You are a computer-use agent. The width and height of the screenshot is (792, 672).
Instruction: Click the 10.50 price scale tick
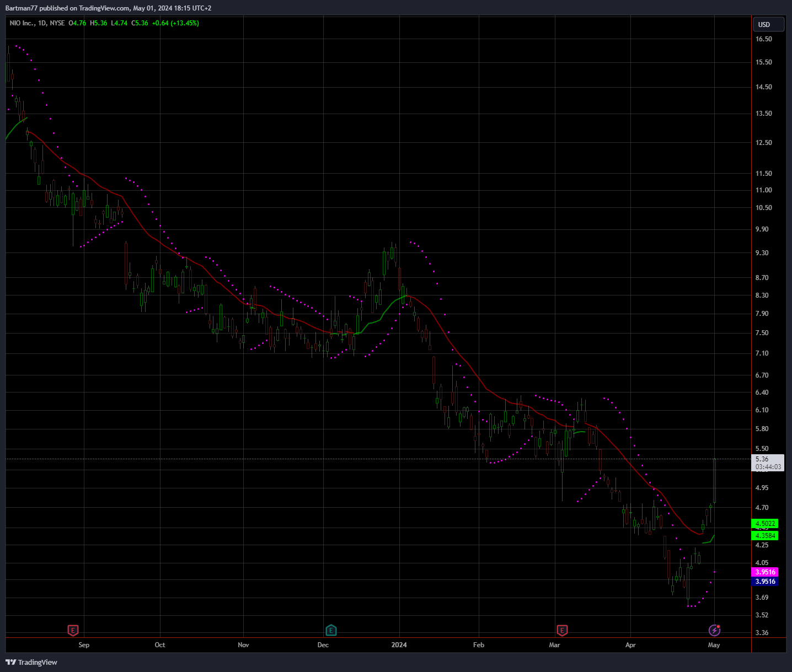(x=764, y=208)
